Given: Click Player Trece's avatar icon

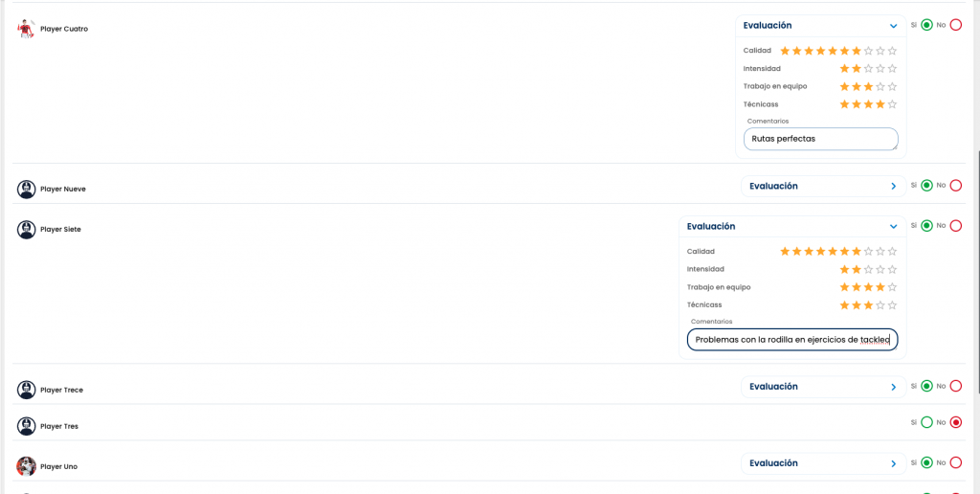Looking at the screenshot, I should 26,391.
